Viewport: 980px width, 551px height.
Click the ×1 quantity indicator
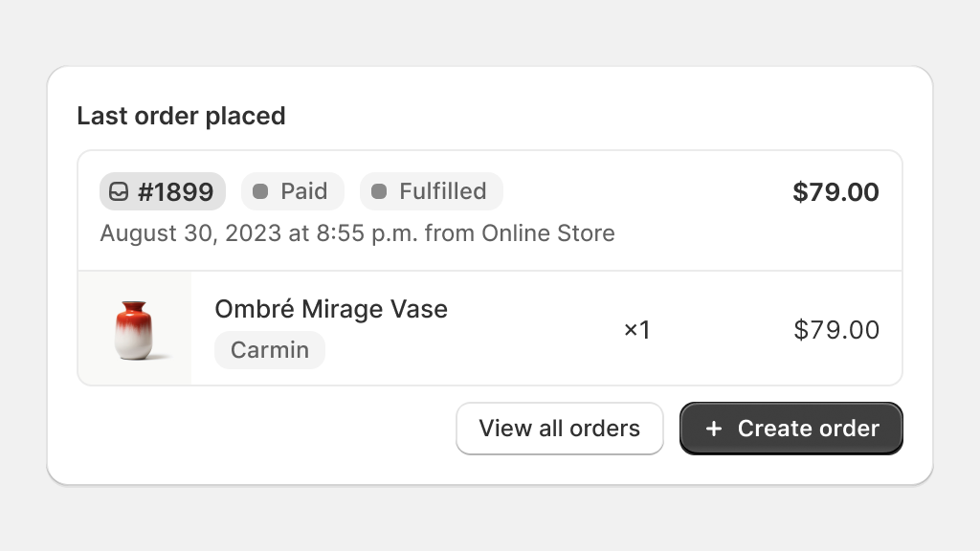point(636,329)
